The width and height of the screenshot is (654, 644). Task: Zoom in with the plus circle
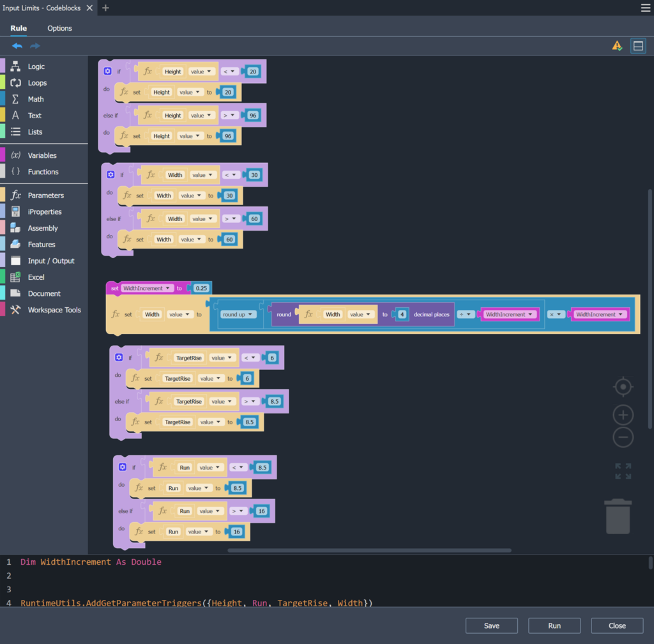(x=623, y=415)
